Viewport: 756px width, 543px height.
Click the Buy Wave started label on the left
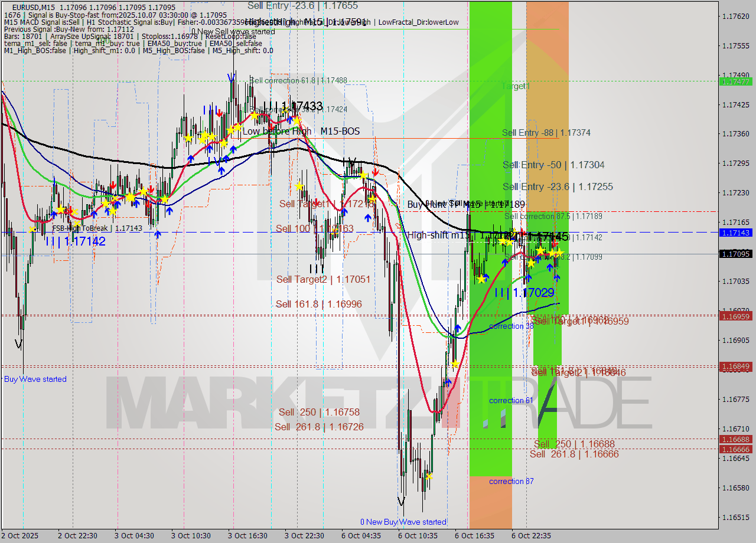click(34, 380)
